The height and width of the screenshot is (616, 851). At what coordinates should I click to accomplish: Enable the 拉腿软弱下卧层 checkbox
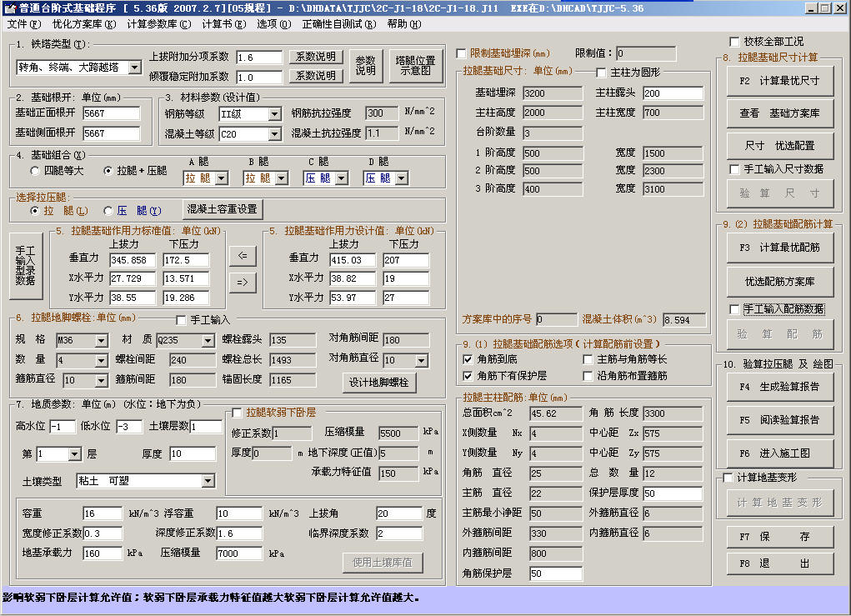coord(237,413)
